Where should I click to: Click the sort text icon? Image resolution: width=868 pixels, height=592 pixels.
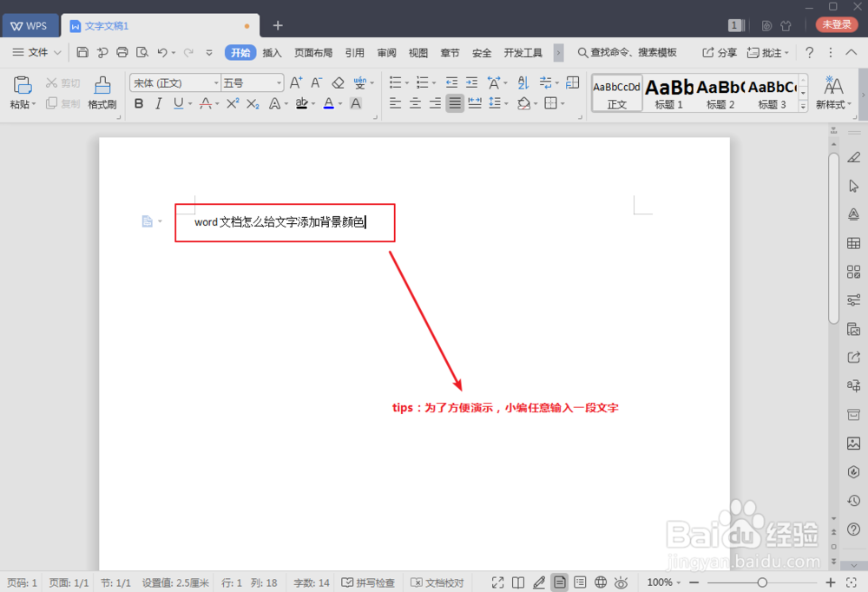(523, 82)
